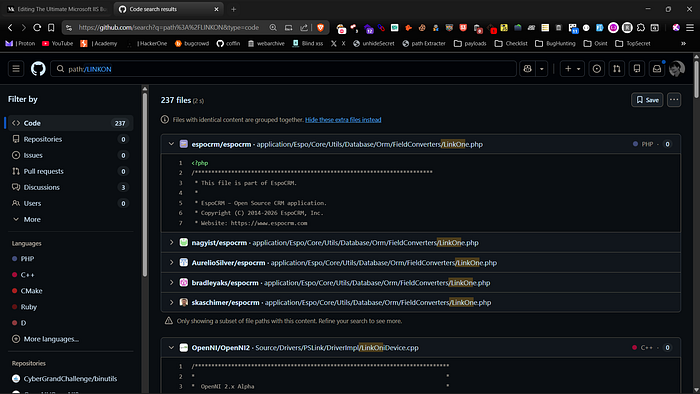The height and width of the screenshot is (394, 700).
Task: Switch to Editing The Ultimate Microsoft IIS tab
Action: coord(57,9)
